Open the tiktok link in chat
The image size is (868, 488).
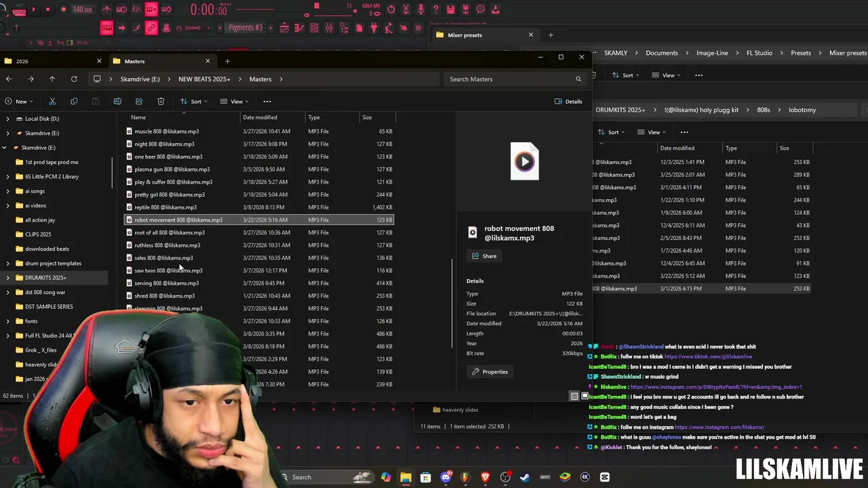(x=708, y=357)
